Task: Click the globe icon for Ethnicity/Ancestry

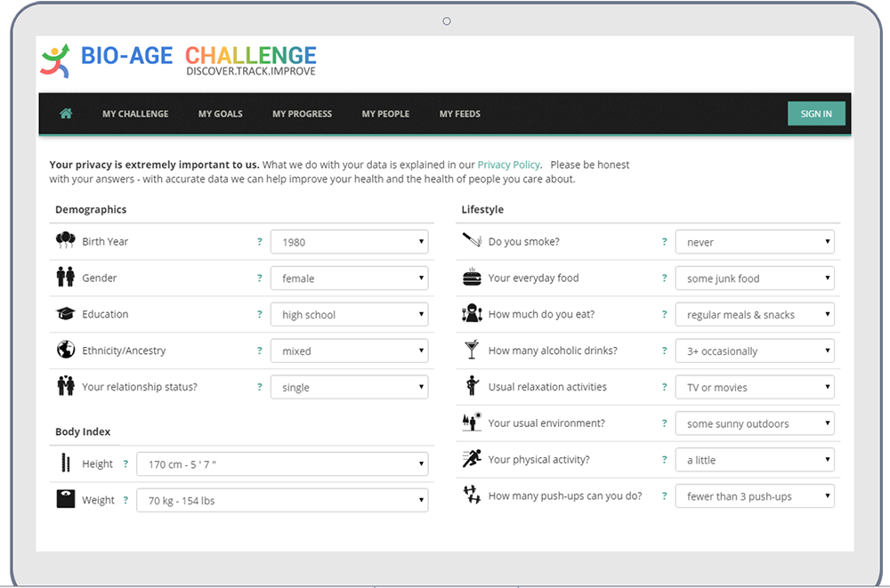Action: coord(66,350)
